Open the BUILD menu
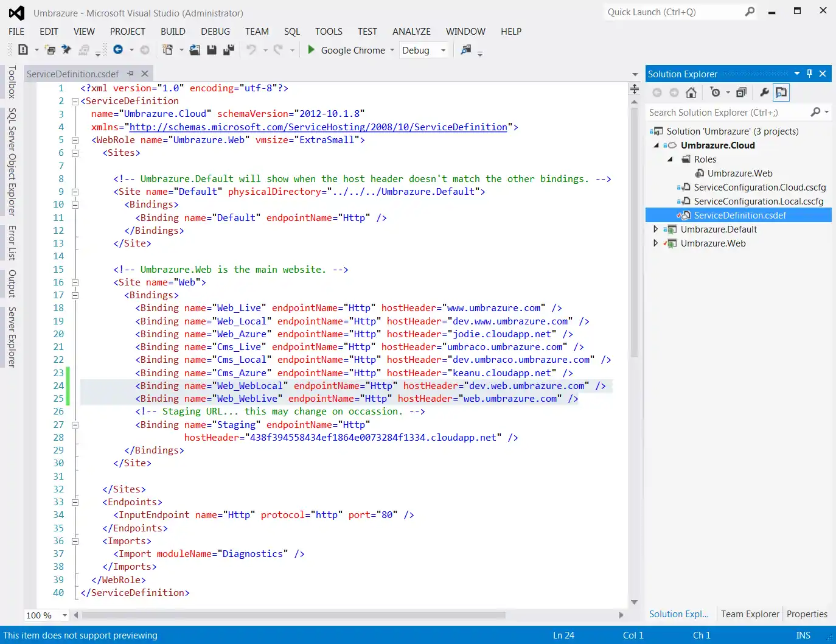The height and width of the screenshot is (644, 836). point(173,32)
